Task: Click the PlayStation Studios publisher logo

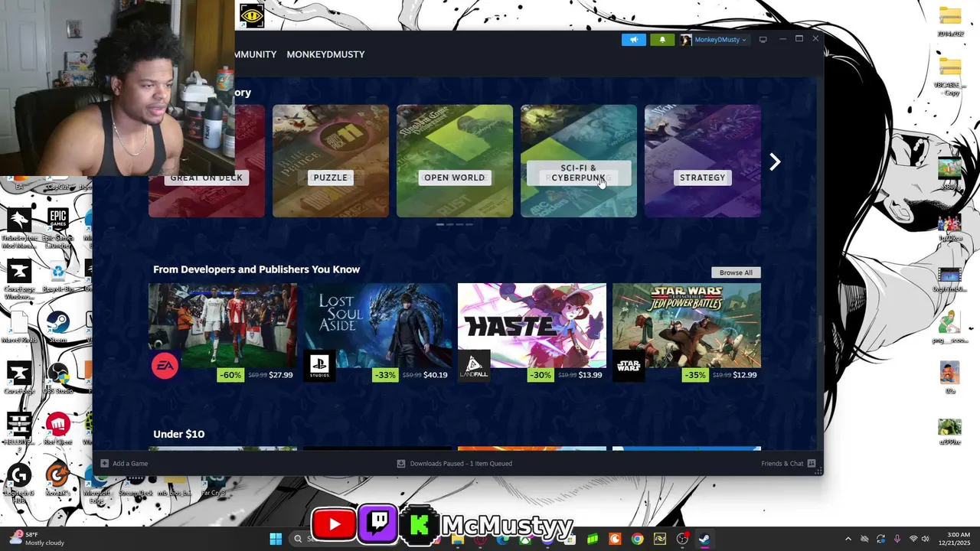Action: click(x=319, y=366)
